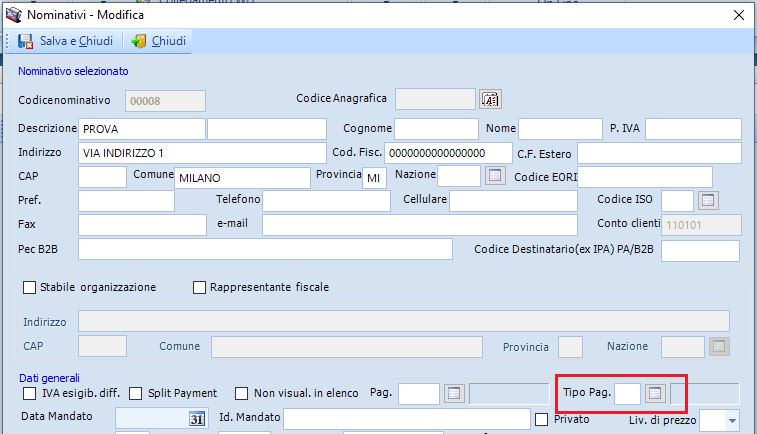Screen dimensions: 757x434
Task: Click Codice Destinatario PA/B2B field
Action: click(x=701, y=252)
